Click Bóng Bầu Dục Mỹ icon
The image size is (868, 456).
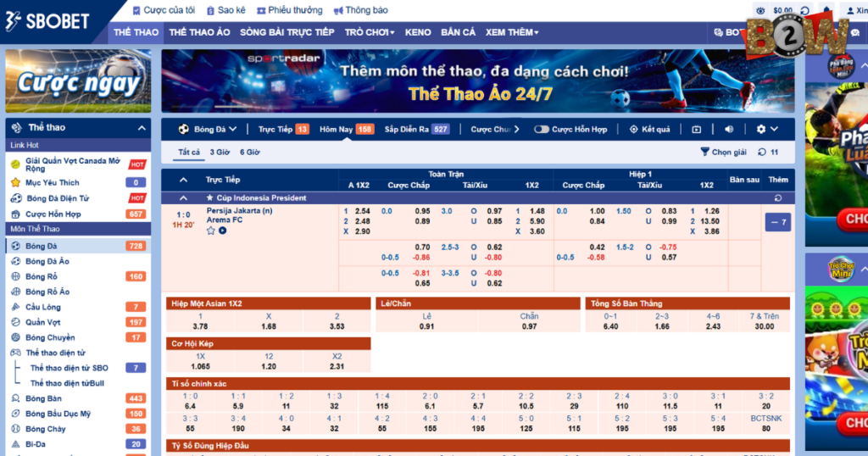coord(15,414)
